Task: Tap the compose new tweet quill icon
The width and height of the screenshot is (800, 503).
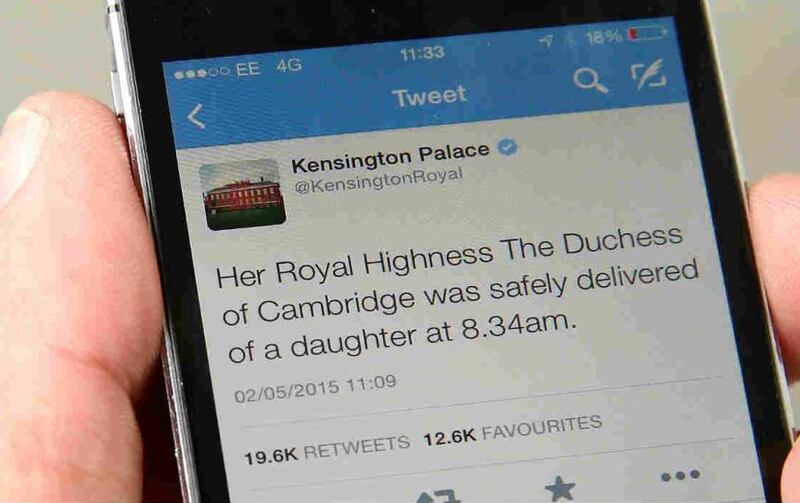Action: click(x=648, y=74)
